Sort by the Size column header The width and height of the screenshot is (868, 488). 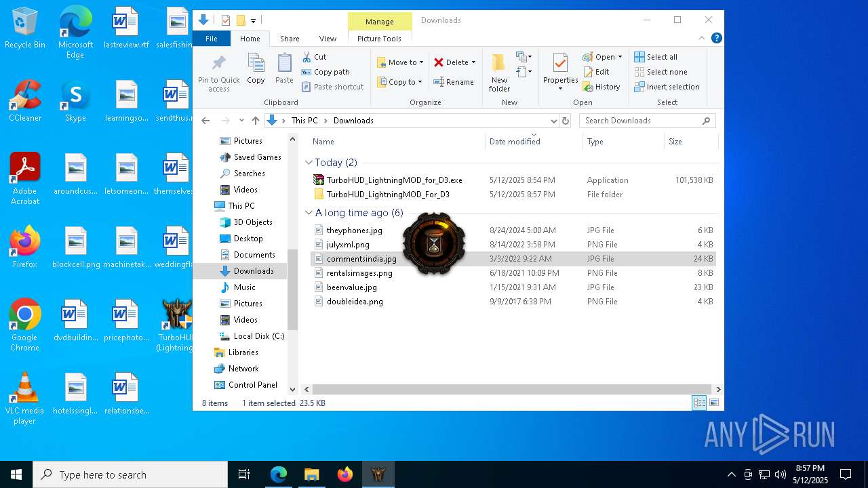(690, 141)
